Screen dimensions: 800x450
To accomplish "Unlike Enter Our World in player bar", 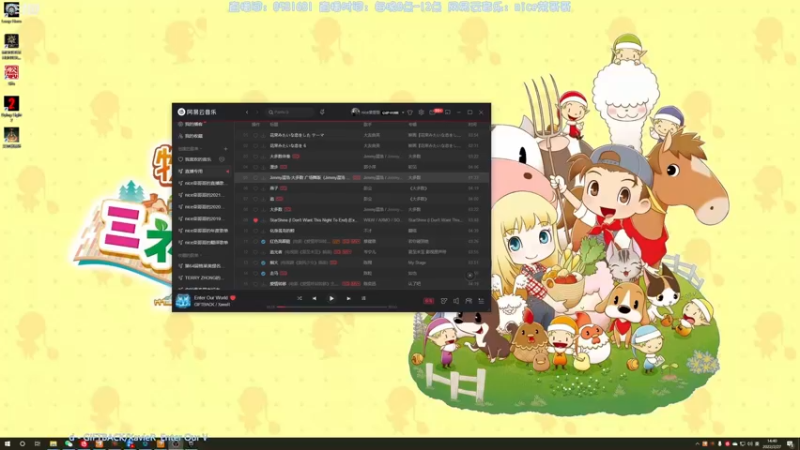I will [x=233, y=297].
